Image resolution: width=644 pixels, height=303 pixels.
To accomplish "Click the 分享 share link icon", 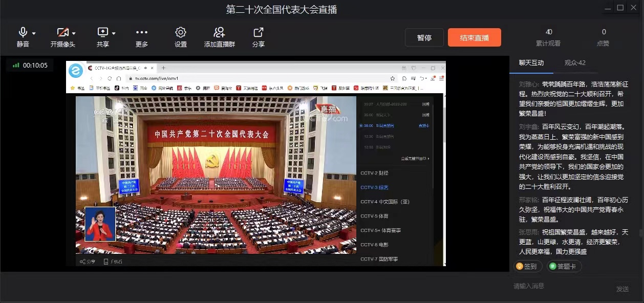I will (x=259, y=32).
